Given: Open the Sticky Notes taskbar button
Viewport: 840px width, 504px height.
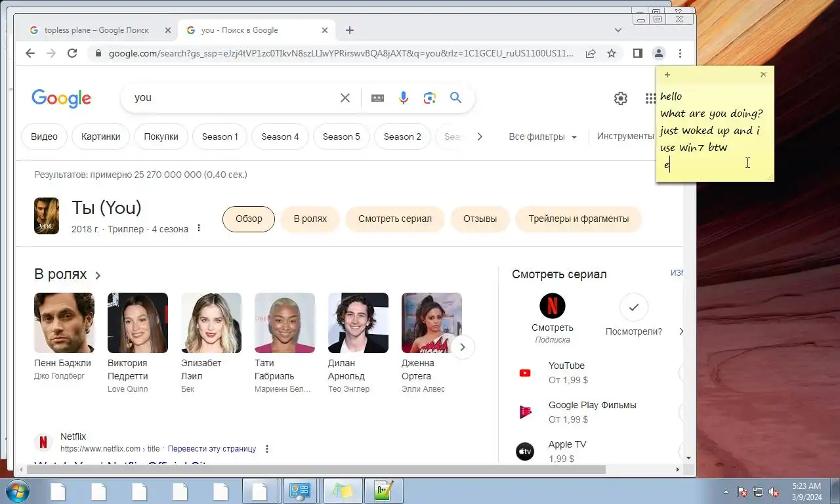Looking at the screenshot, I should (342, 491).
